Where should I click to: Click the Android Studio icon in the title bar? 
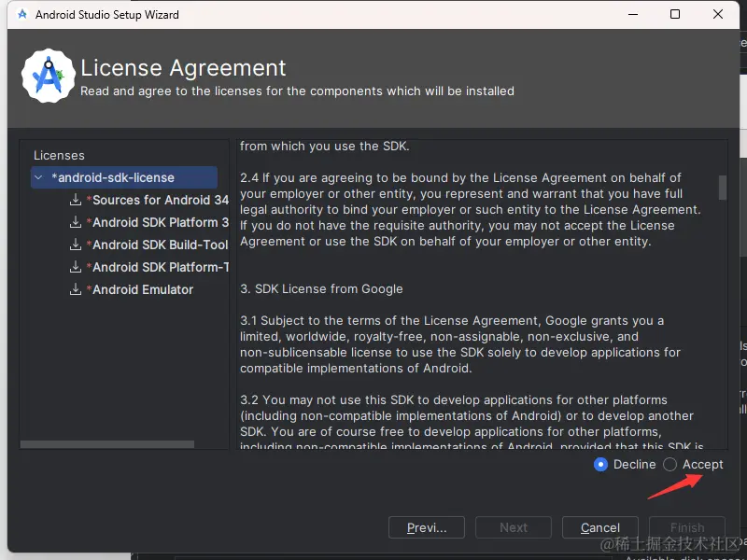(21, 14)
